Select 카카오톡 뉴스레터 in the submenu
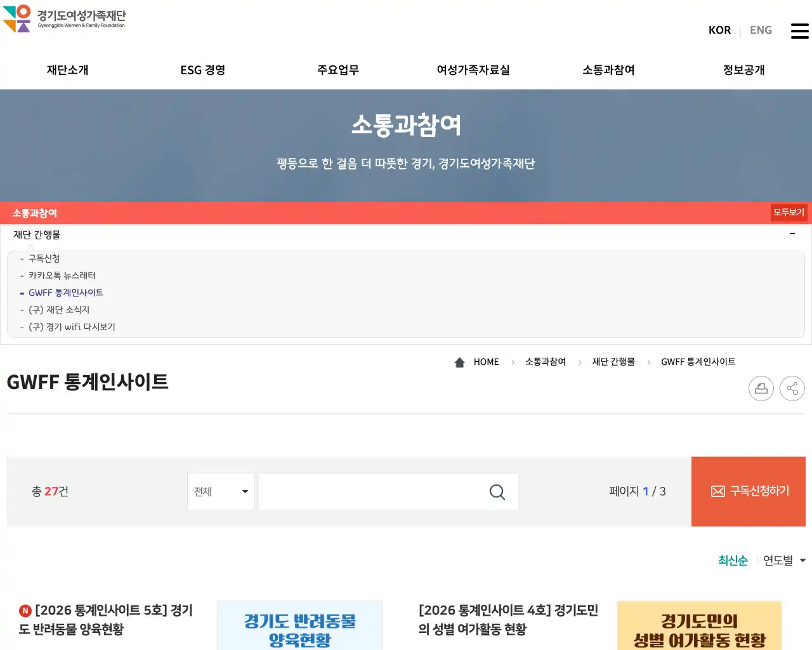Viewport: 812px width, 650px height. (62, 276)
